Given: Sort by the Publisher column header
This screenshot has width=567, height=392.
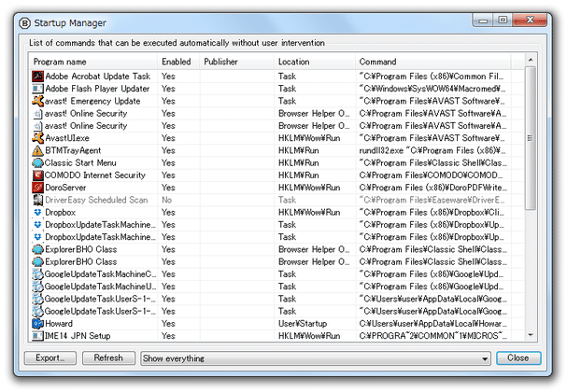Looking at the screenshot, I should [x=237, y=62].
